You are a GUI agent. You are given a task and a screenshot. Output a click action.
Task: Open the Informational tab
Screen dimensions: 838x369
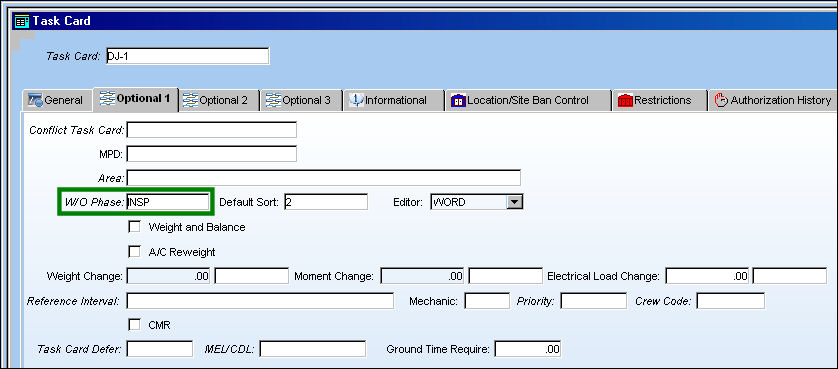393,100
